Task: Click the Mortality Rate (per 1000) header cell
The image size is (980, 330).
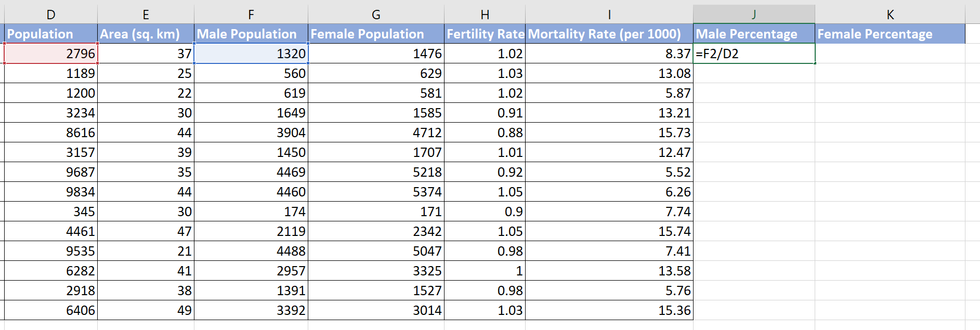Action: [608, 34]
